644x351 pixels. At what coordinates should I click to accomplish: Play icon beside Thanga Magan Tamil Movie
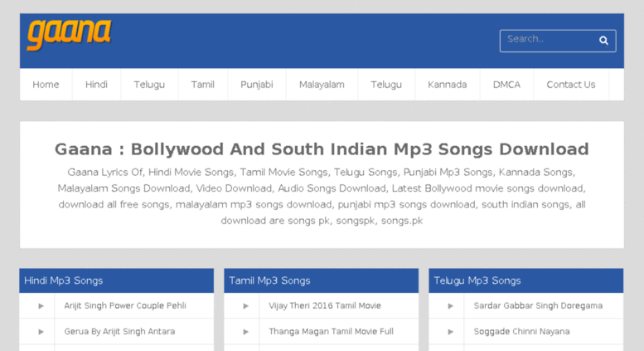click(x=245, y=332)
